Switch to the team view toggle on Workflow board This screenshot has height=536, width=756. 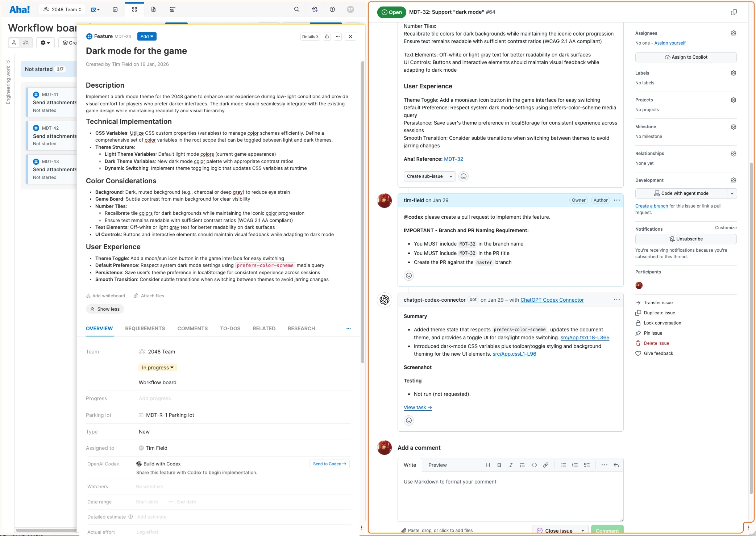[25, 42]
